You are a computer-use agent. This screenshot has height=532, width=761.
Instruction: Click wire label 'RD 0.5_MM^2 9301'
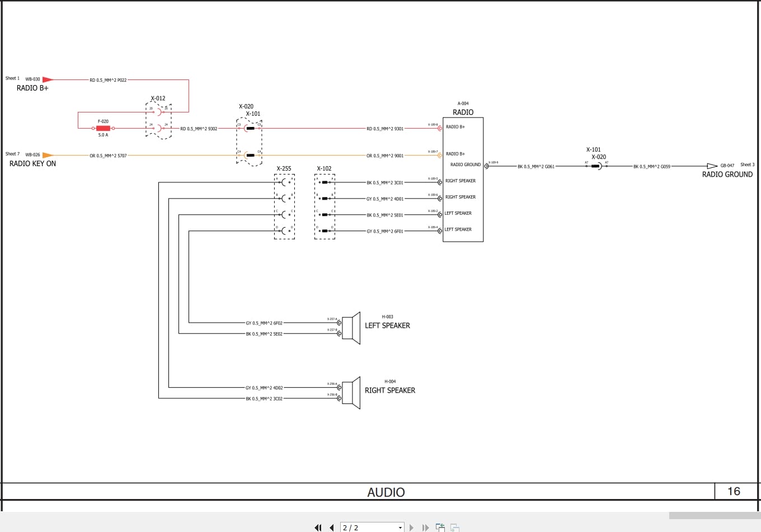click(x=385, y=129)
